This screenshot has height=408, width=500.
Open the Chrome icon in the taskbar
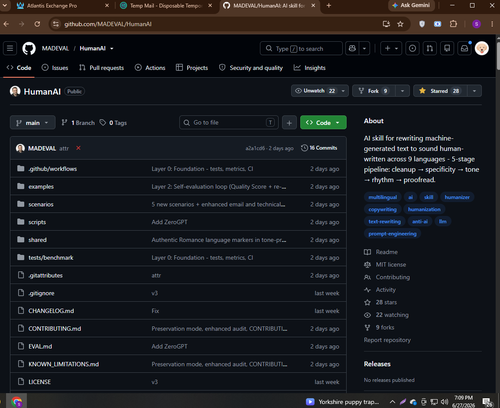17,402
